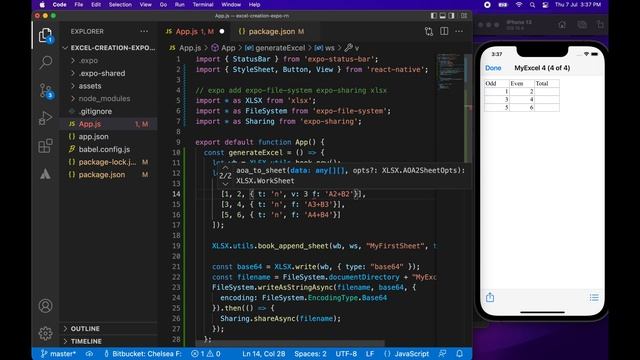The image size is (640, 360).
Task: Toggle secondary sidebar layout icon
Action: (x=451, y=16)
